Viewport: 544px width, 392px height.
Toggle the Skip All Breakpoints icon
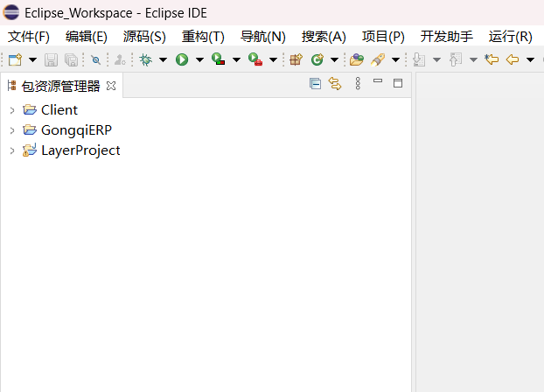click(x=95, y=60)
